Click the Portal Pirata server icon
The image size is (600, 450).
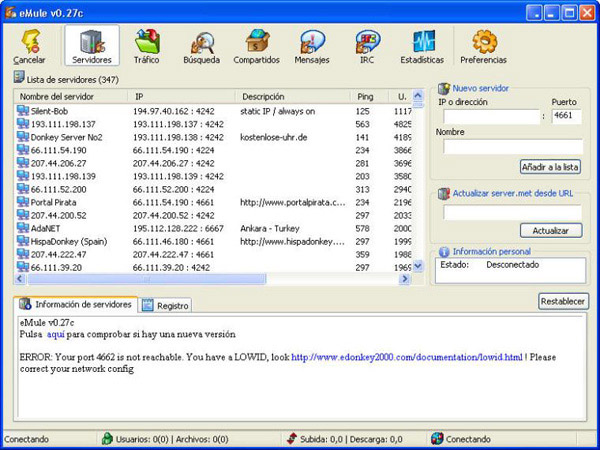click(x=23, y=202)
